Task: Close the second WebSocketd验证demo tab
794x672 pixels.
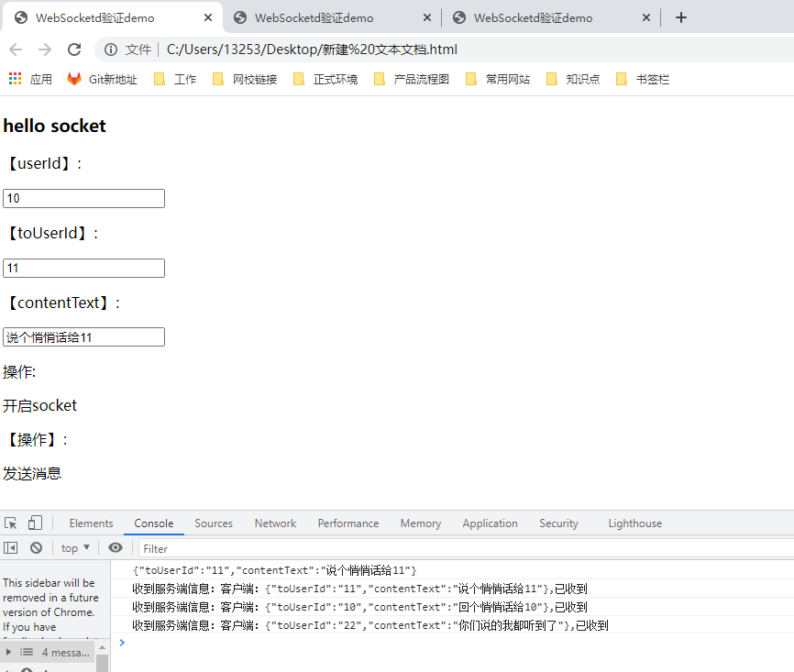Action: [427, 17]
